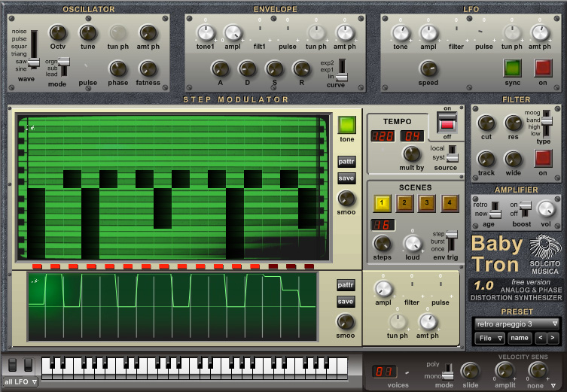
Task: Select scene 2 button
Action: tap(404, 203)
